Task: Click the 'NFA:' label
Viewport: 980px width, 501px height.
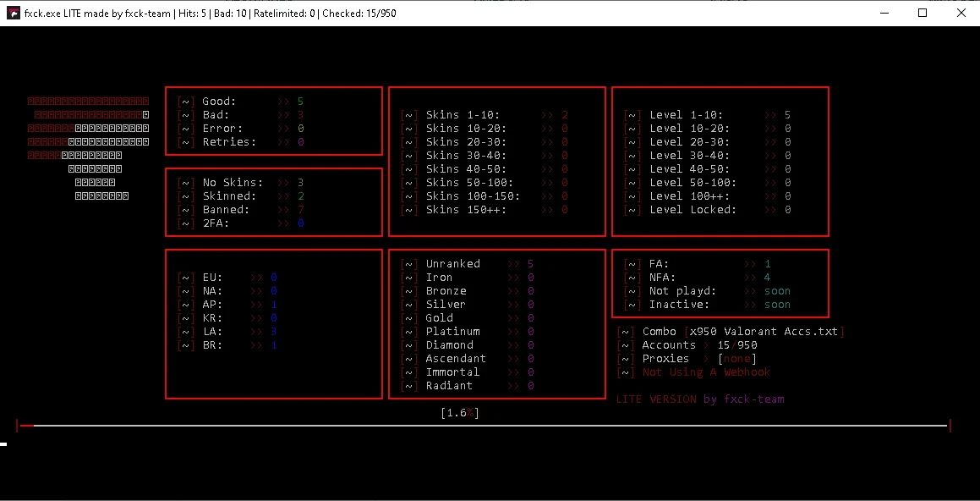Action: (x=663, y=277)
